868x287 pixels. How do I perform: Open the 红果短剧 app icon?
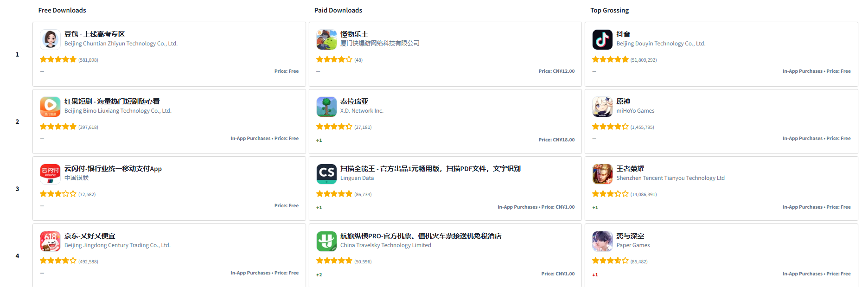click(x=50, y=107)
